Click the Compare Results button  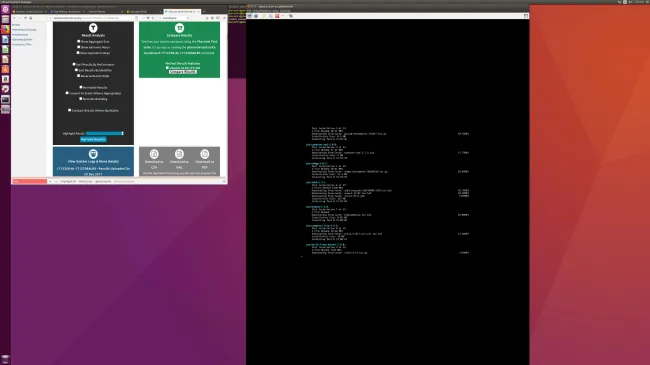[182, 72]
